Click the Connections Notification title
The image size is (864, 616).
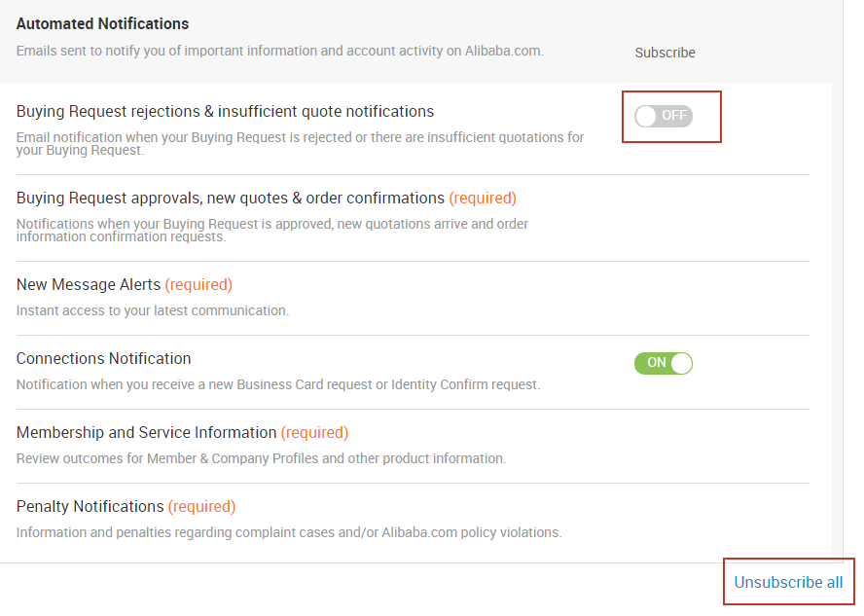click(103, 358)
